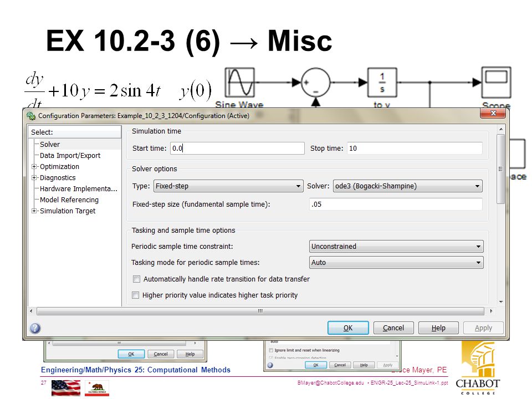The height and width of the screenshot is (399, 532).
Task: Click Cancel in lower-left background dialog
Action: 161,354
